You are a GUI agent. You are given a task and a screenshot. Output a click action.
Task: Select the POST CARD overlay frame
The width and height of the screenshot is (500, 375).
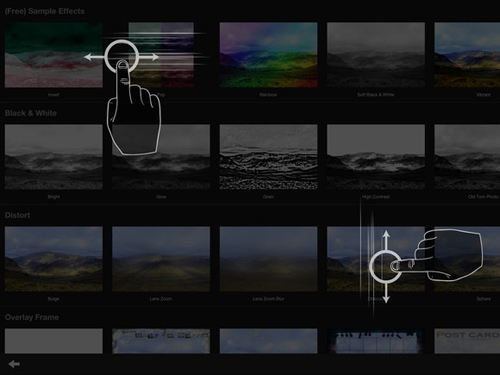pyautogui.click(x=467, y=341)
